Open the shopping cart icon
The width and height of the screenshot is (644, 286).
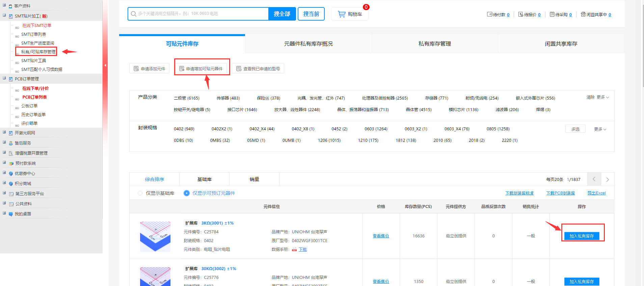pyautogui.click(x=342, y=14)
